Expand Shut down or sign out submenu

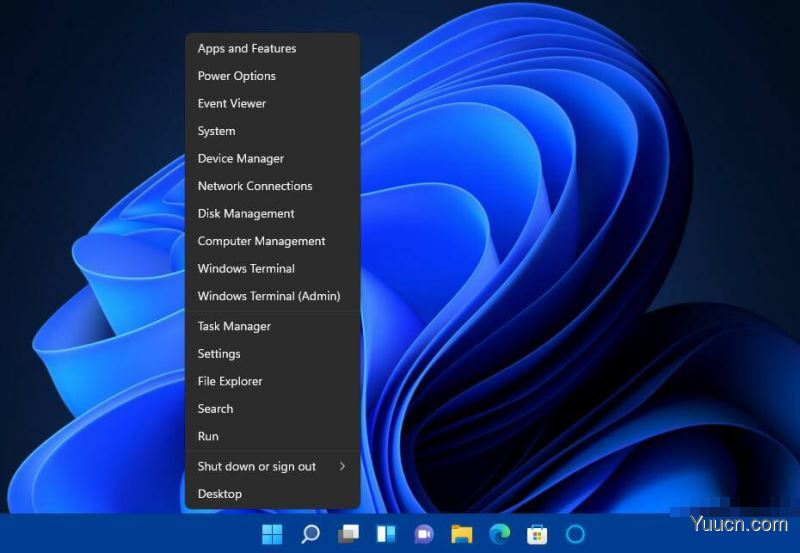[272, 467]
